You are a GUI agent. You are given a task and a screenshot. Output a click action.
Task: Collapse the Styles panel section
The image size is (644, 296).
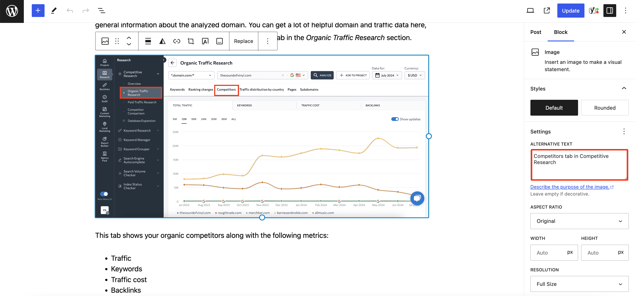coord(624,88)
